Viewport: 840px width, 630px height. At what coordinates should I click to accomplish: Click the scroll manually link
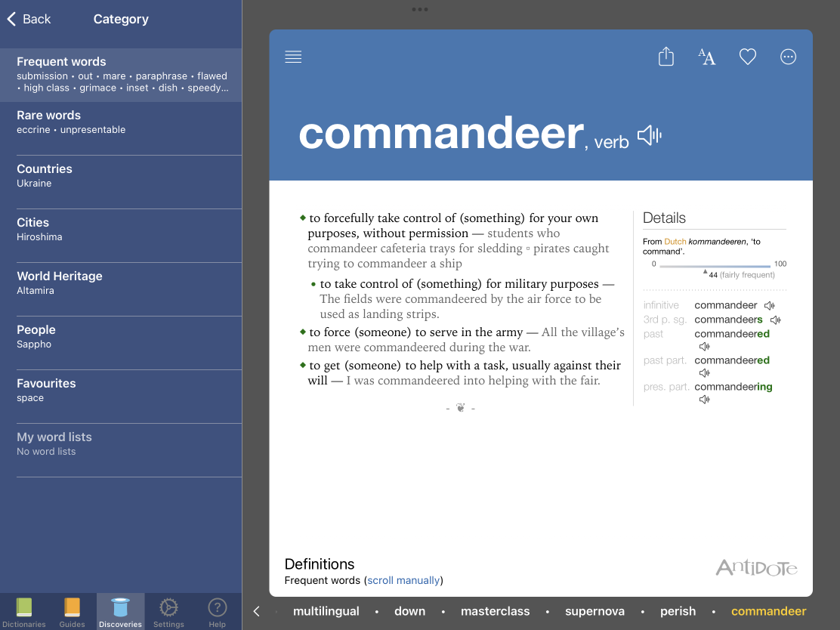(x=403, y=581)
